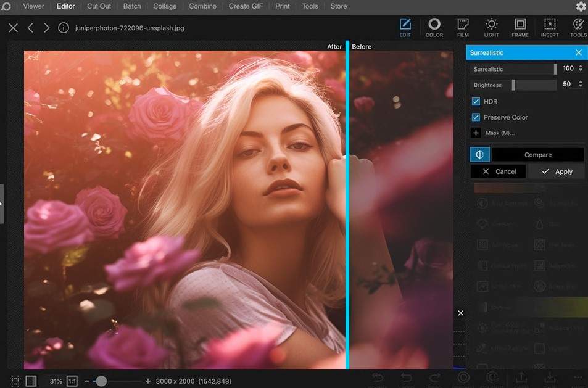Open Mask (M)... option
Image resolution: width=588 pixels, height=388 pixels.
500,133
